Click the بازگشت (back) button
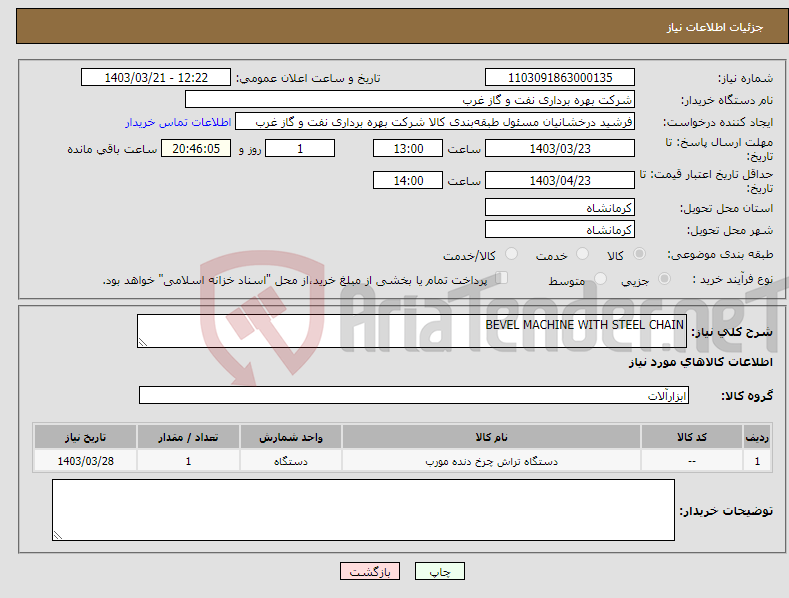The height and width of the screenshot is (598, 789). tap(370, 571)
